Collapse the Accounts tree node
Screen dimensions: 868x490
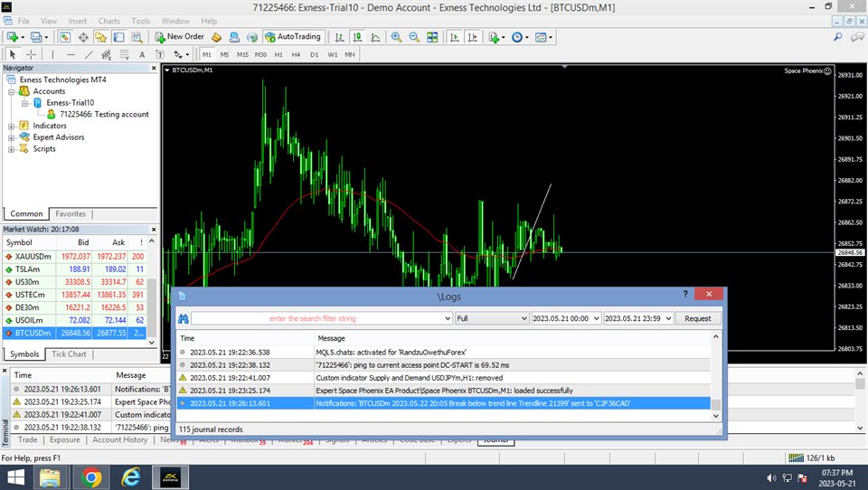[11, 91]
